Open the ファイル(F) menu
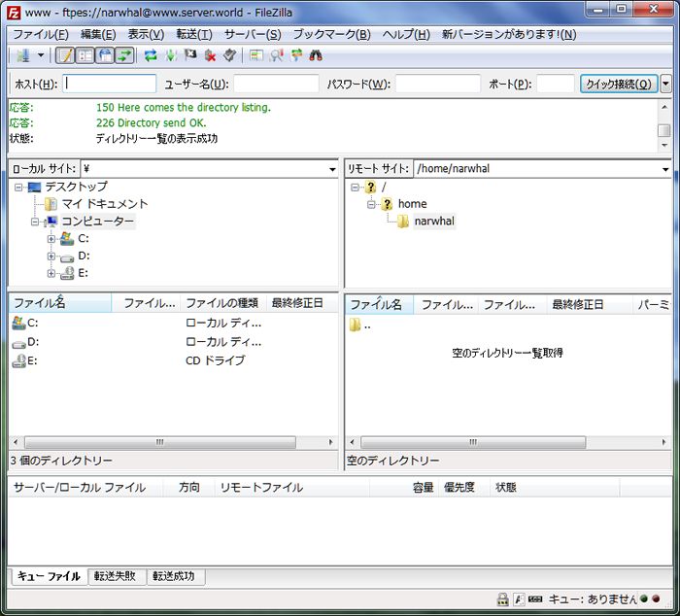This screenshot has height=616, width=680. click(41, 34)
